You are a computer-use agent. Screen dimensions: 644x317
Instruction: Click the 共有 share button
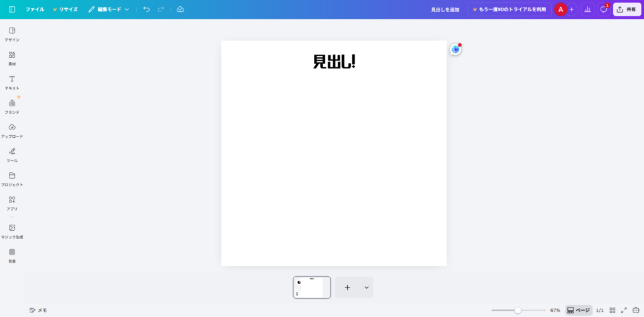click(627, 9)
